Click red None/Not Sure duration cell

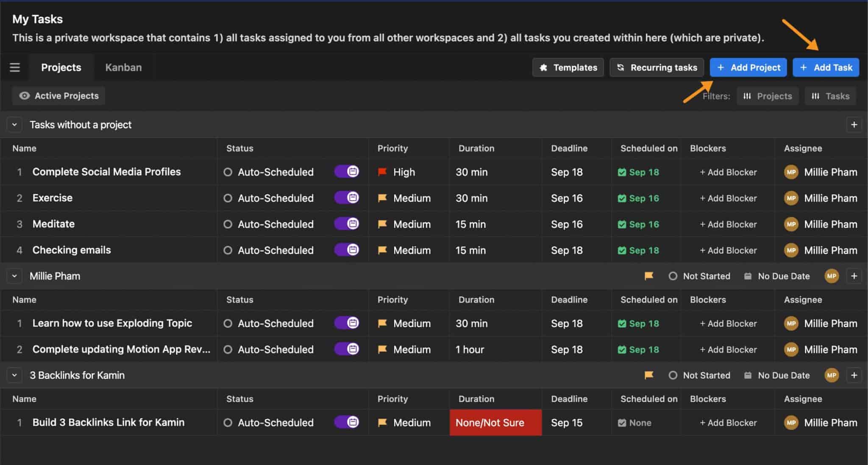point(495,423)
